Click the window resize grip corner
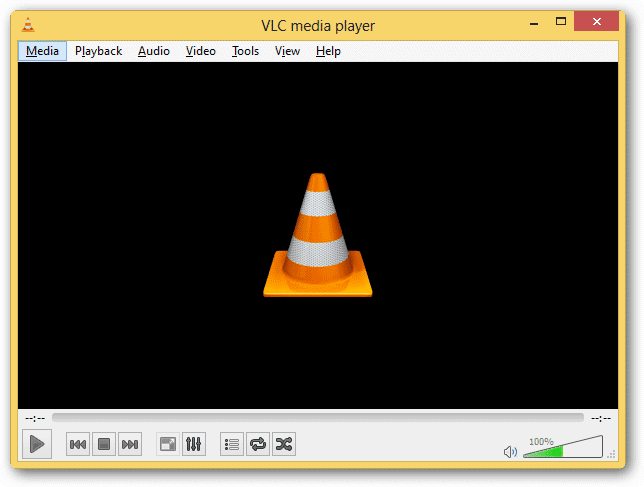This screenshot has height=487, width=644. coord(612,454)
